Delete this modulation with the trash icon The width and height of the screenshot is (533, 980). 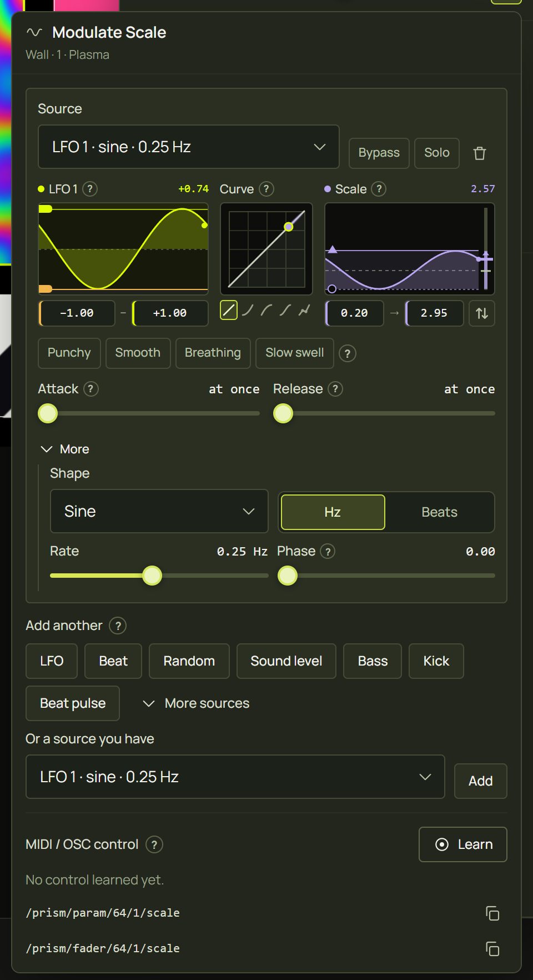pos(480,153)
